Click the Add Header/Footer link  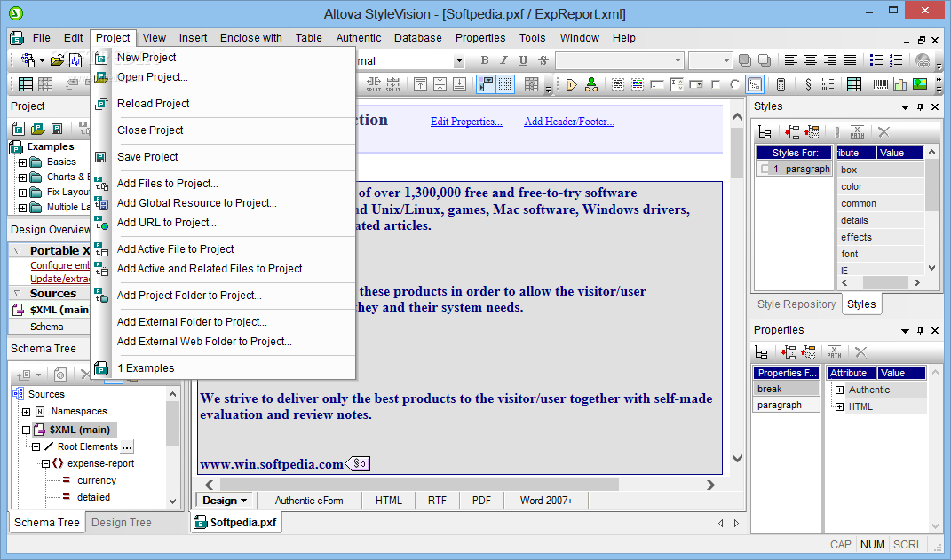[569, 122]
